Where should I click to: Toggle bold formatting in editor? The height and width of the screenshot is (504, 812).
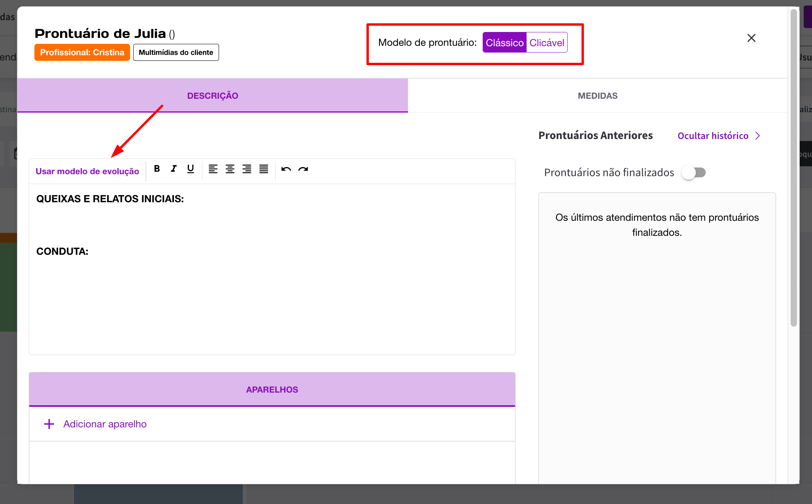(157, 169)
